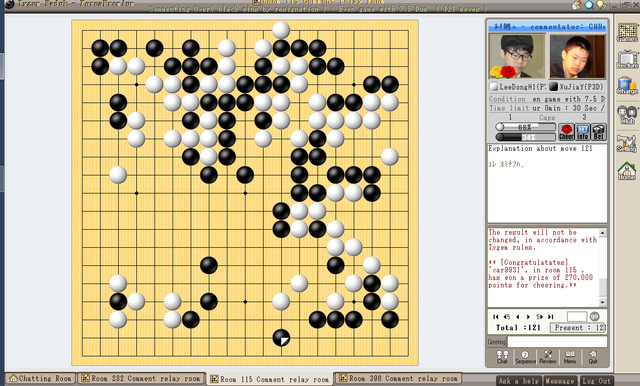The image size is (640, 386).
Task: Click the move number input field
Action: click(x=577, y=316)
